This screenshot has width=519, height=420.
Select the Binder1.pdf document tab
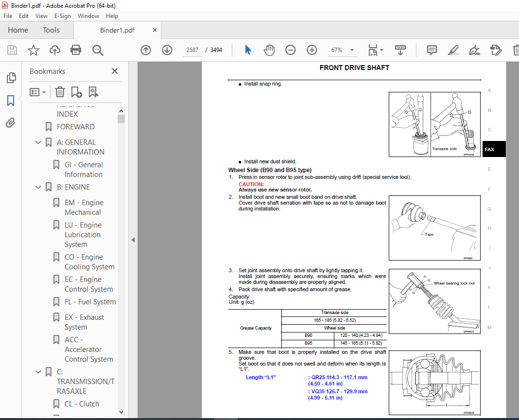(117, 30)
